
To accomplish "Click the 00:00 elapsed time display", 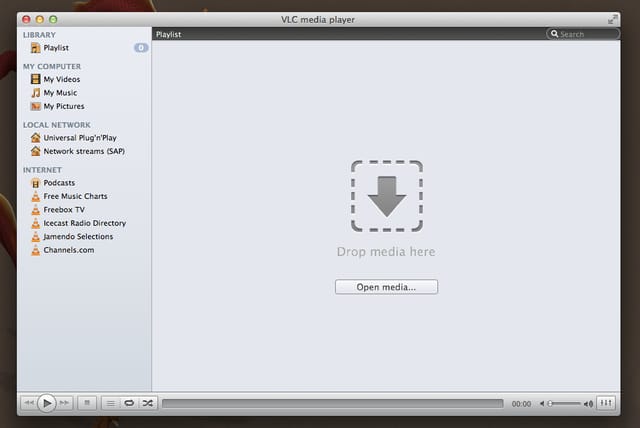I will pos(521,404).
